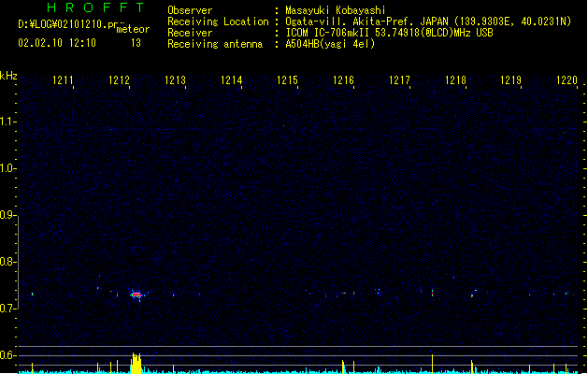Screen dimensions: 588x374
Task: Click the kHz axis unit label
Action: [x=8, y=76]
